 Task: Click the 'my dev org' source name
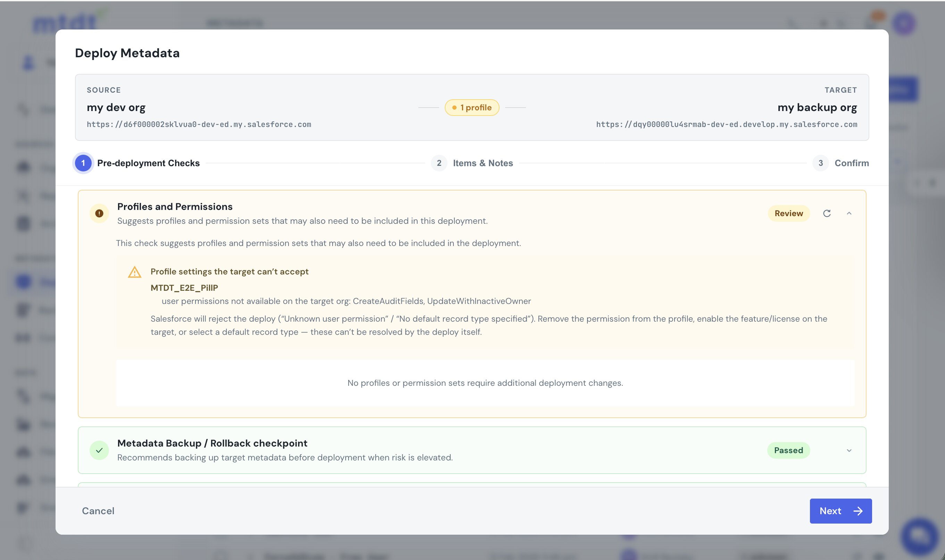116,108
